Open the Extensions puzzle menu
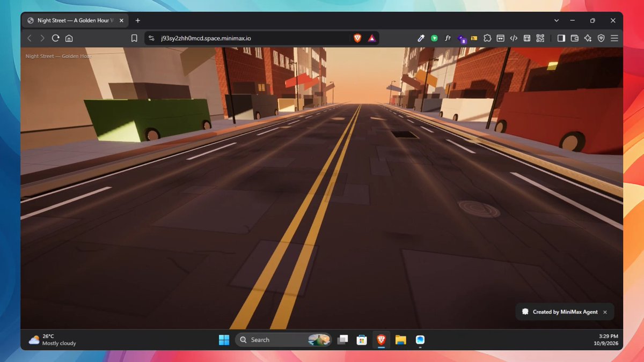 pos(487,38)
